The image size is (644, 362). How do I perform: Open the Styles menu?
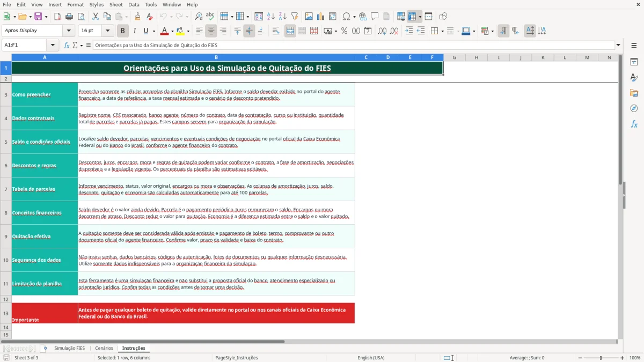(x=97, y=4)
